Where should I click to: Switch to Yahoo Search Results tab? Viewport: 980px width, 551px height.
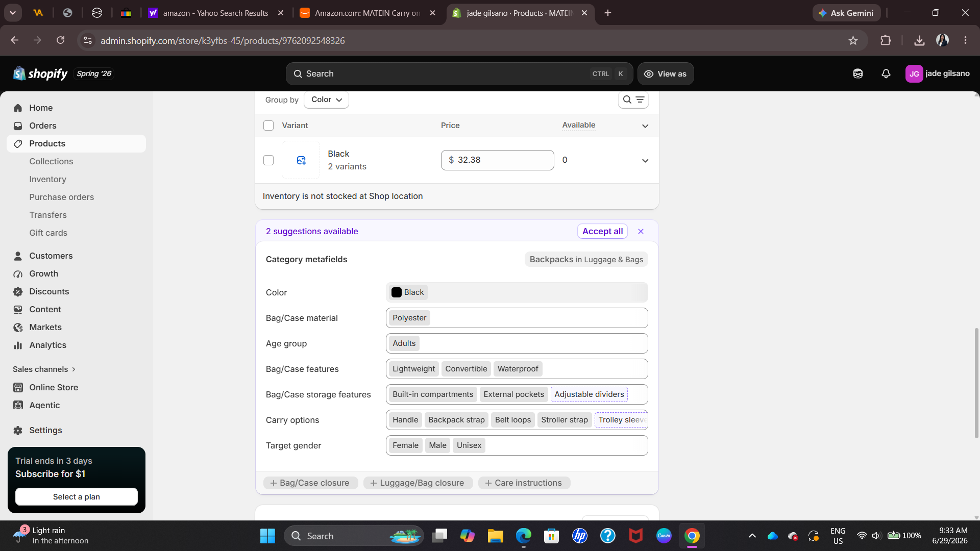coord(215,13)
